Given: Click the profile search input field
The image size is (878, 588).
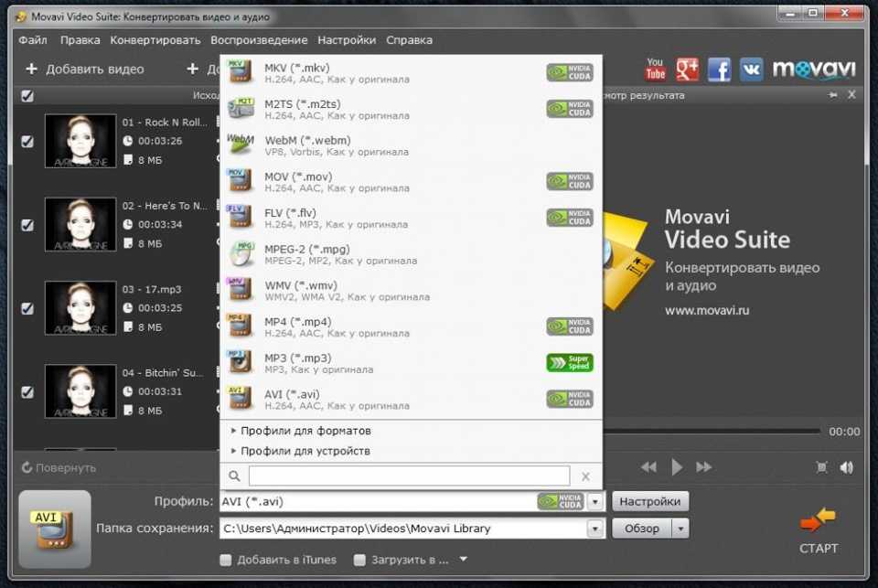Looking at the screenshot, I should click(410, 476).
